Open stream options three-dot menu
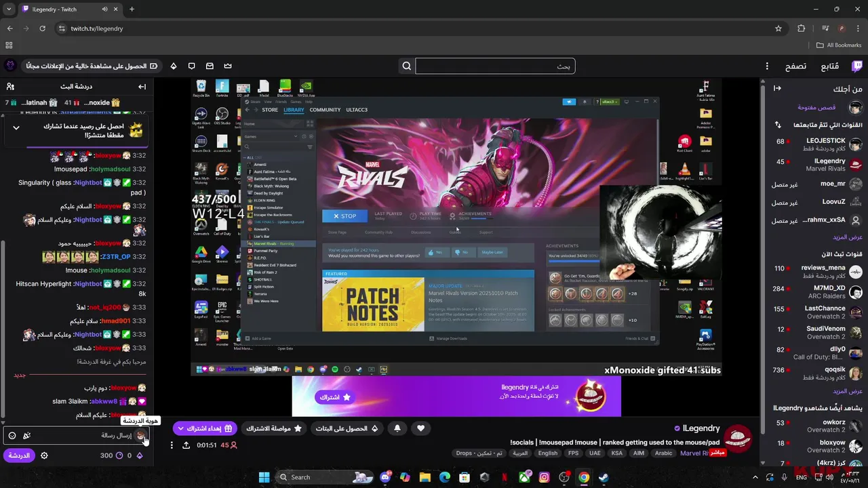This screenshot has height=488, width=868. (171, 445)
